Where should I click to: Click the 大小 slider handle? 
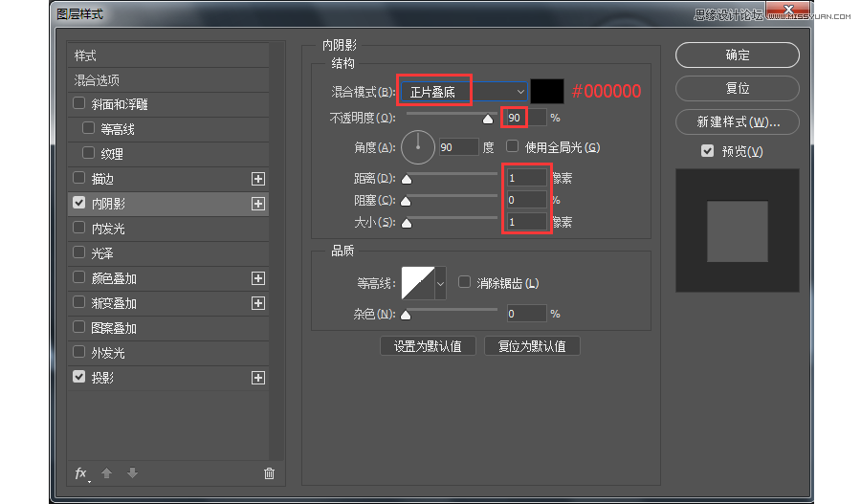click(x=407, y=224)
